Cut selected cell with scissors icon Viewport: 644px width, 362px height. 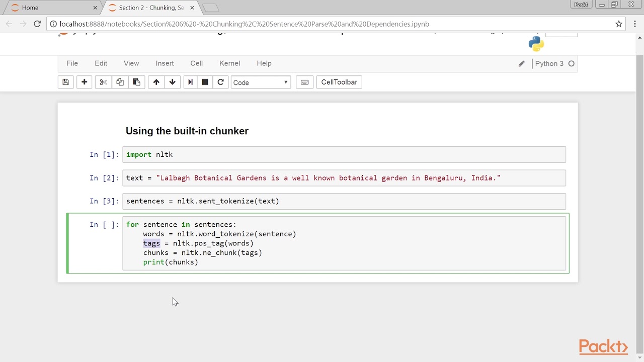103,82
